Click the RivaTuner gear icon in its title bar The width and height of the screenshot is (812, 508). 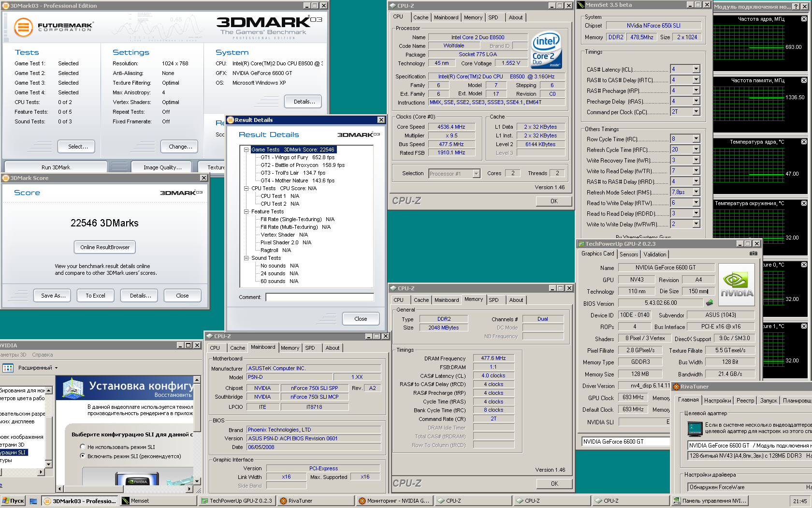[676, 387]
